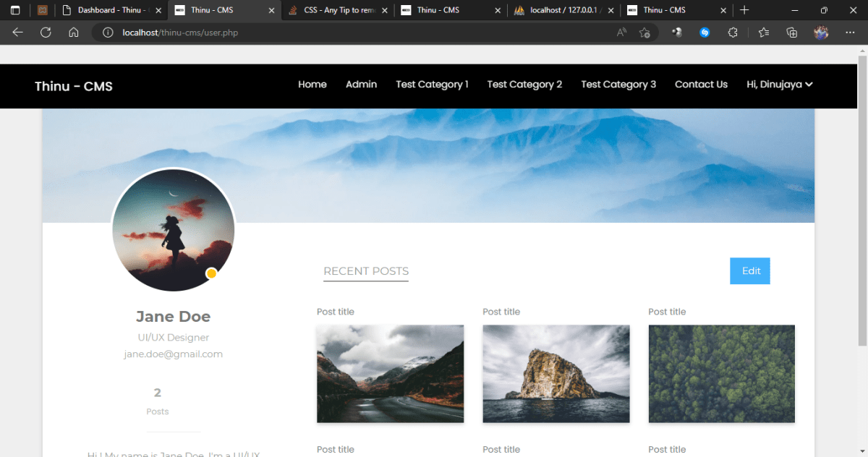The width and height of the screenshot is (868, 457).
Task: Switch to Thinu - CMS tab right of CSS tab
Action: point(451,10)
